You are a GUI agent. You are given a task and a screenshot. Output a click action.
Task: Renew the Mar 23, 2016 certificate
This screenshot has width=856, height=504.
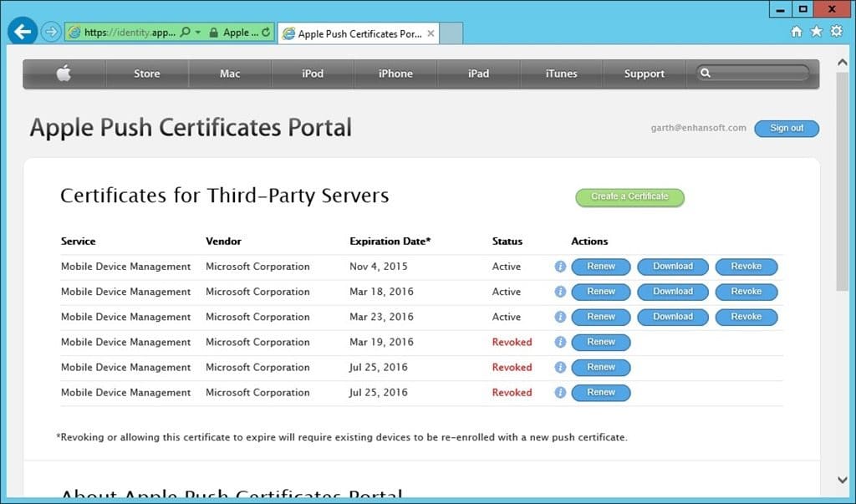pos(601,317)
